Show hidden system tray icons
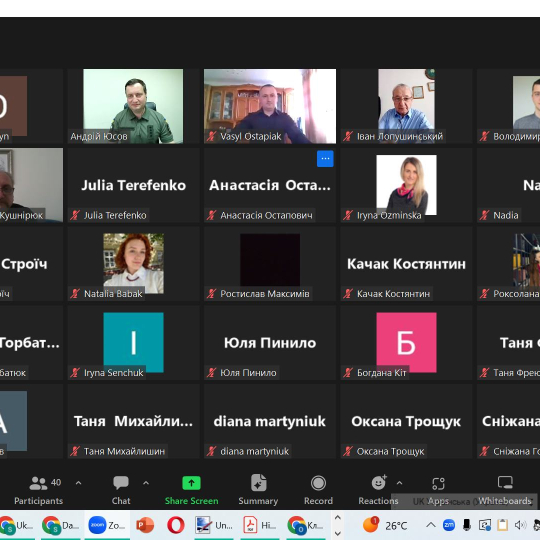 coord(431,526)
